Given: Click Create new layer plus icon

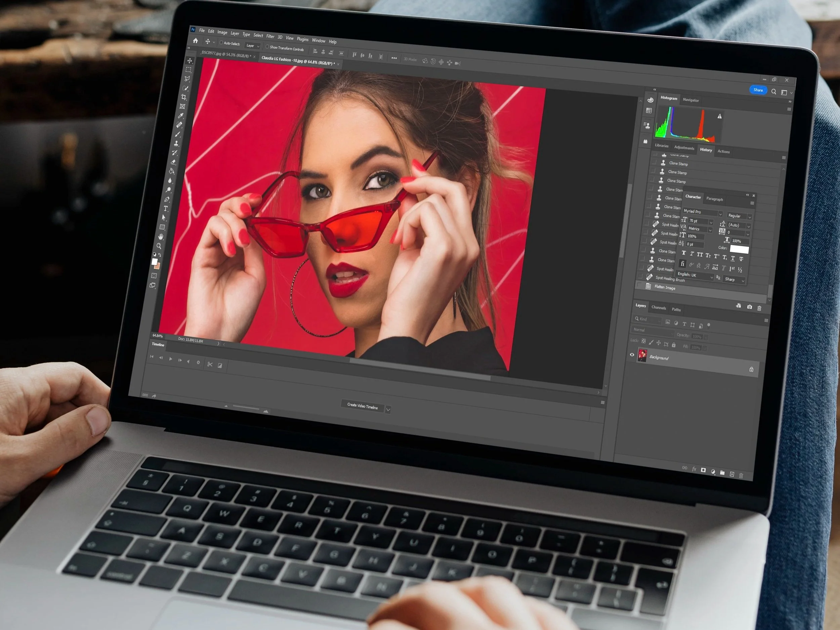Looking at the screenshot, I should click(732, 474).
